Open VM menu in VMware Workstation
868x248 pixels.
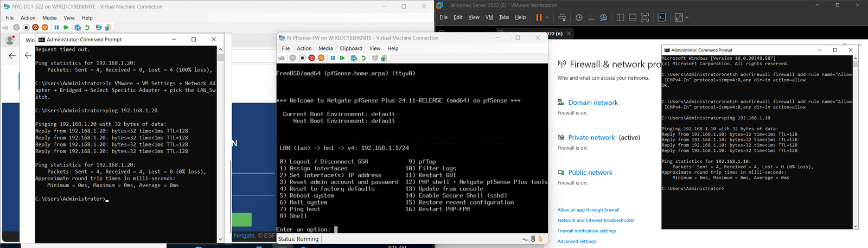tap(489, 17)
